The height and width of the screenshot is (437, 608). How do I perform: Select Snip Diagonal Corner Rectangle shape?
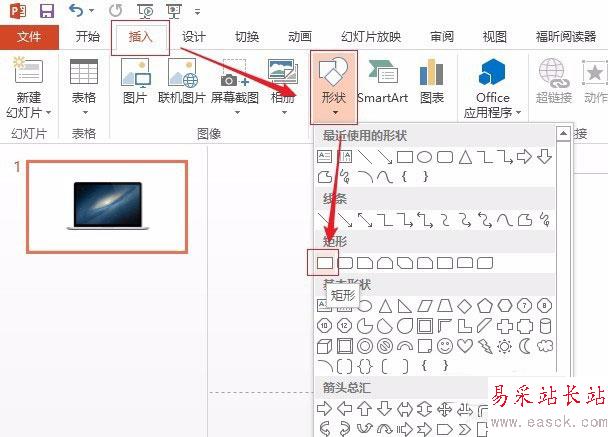pyautogui.click(x=405, y=263)
